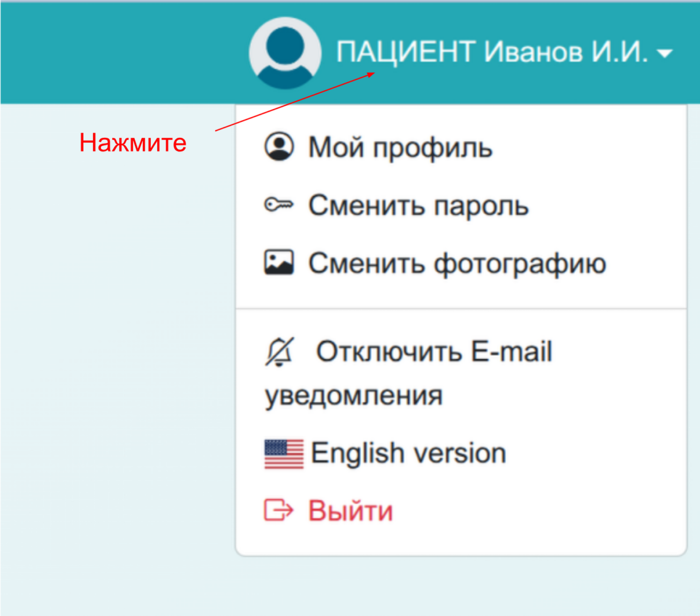This screenshot has width=700, height=616.
Task: Click the picture icon for photo change
Action: coord(279,262)
